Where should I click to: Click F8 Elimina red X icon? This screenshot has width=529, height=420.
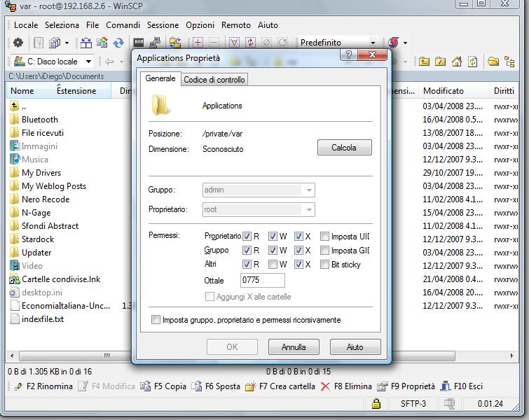point(325,386)
